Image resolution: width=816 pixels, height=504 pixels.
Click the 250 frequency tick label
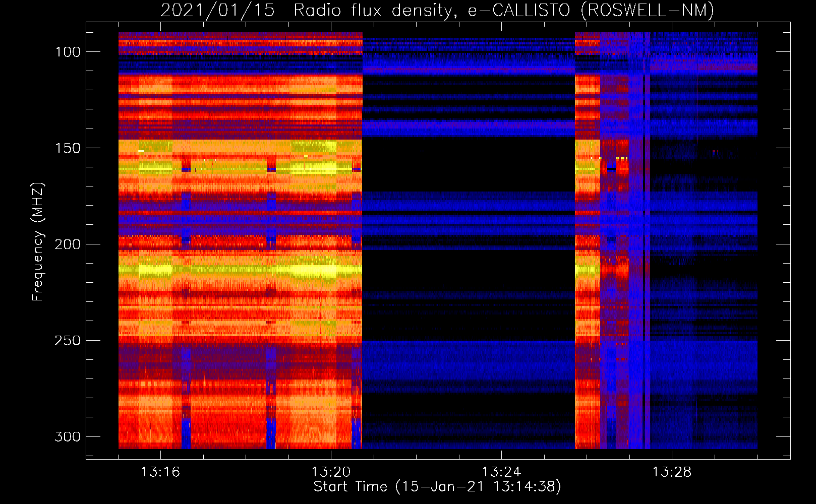tap(68, 341)
